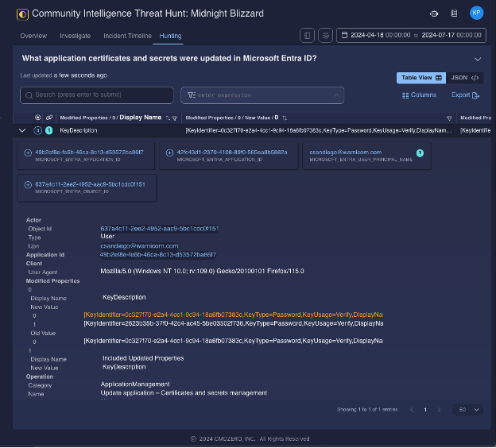The height and width of the screenshot is (448, 496).
Task: Open the 42fc43d1 application ID card link
Action: tap(232, 153)
